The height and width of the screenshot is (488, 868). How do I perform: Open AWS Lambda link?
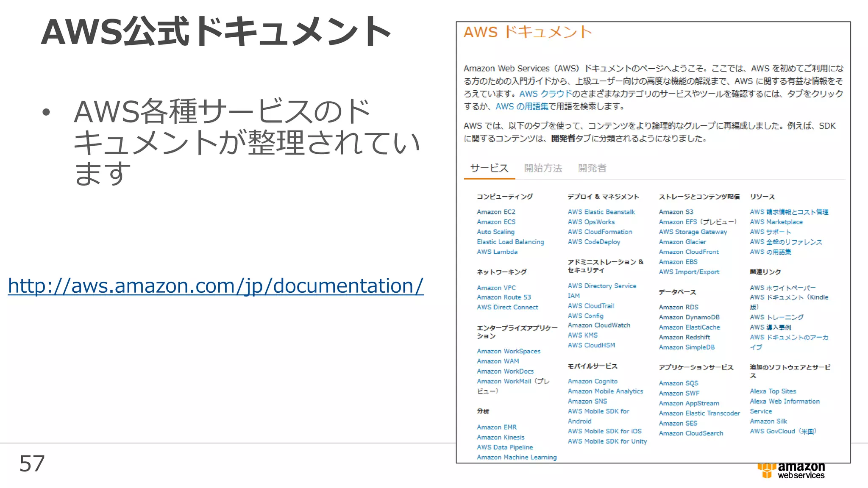[497, 252]
